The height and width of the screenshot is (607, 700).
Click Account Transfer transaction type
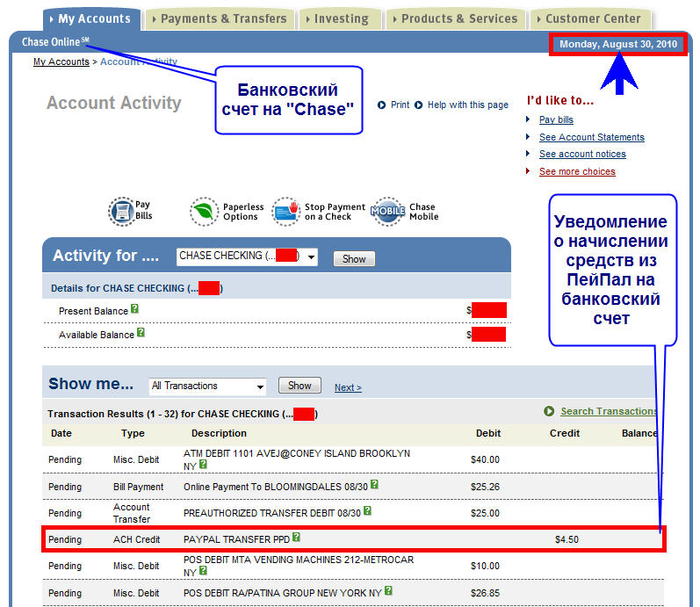click(132, 513)
